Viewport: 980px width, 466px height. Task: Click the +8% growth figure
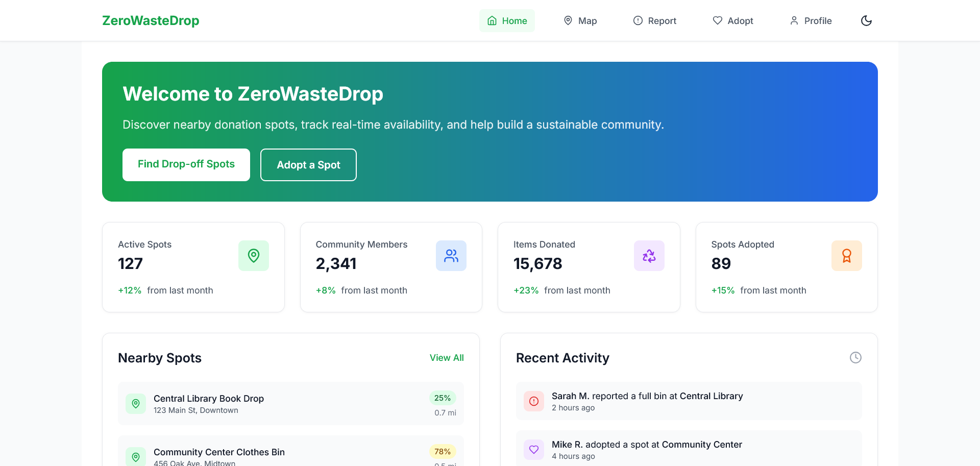pos(326,290)
